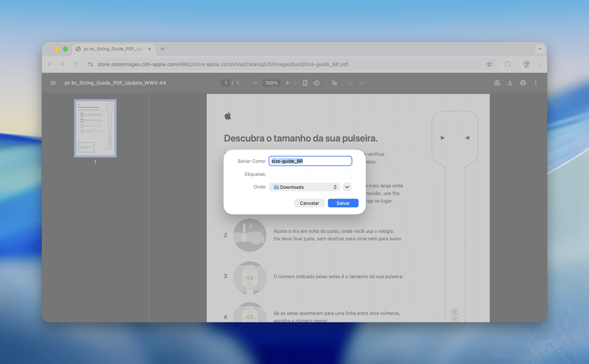589x364 pixels.
Task: Expand the save dialog with chevron button
Action: [x=347, y=187]
